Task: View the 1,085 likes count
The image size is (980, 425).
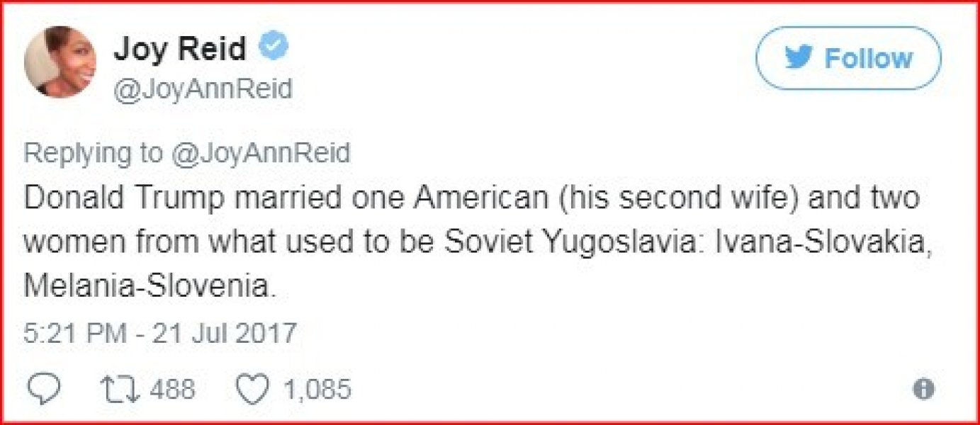Action: (x=318, y=389)
